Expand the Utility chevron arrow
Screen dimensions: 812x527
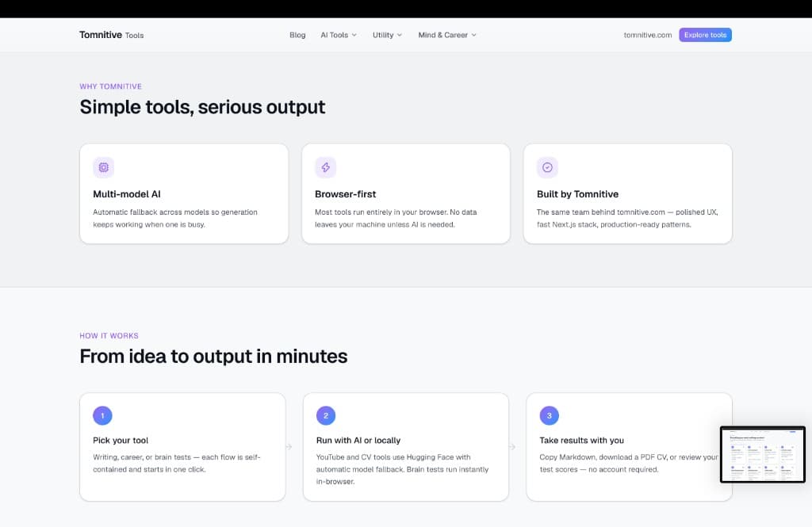point(400,35)
